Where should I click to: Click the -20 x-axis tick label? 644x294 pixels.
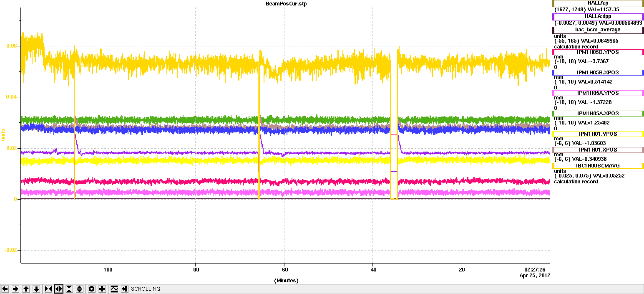coord(461,269)
